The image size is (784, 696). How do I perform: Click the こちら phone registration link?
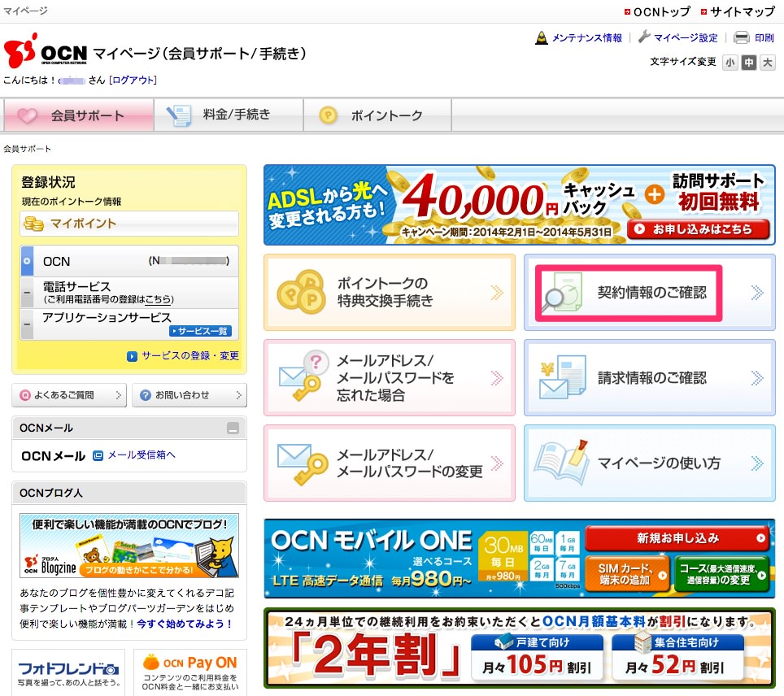pos(158,299)
